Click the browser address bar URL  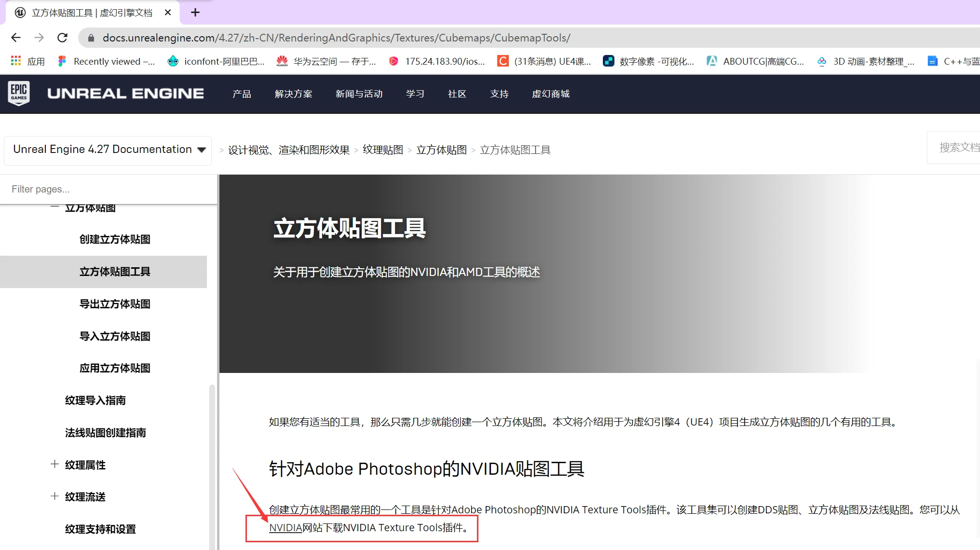point(336,38)
